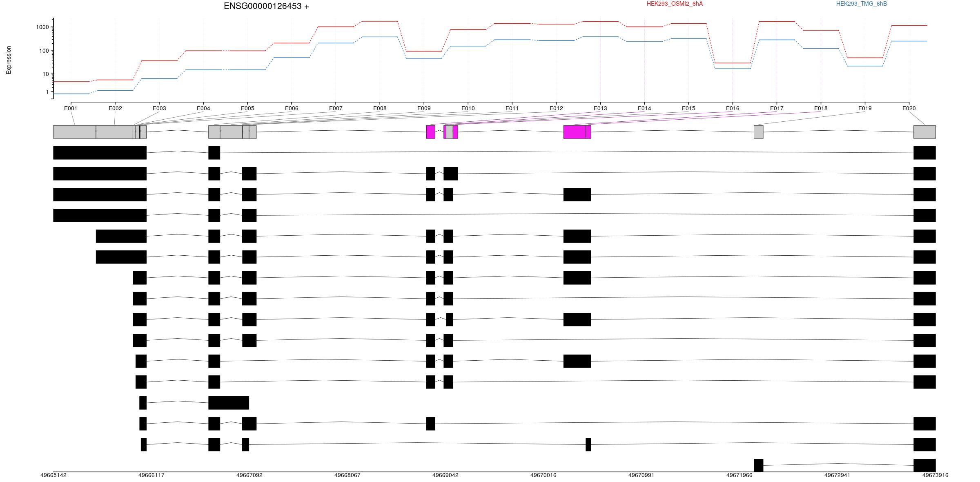Click the first gray exon block of gene model
980x482 pixels.
tap(75, 132)
